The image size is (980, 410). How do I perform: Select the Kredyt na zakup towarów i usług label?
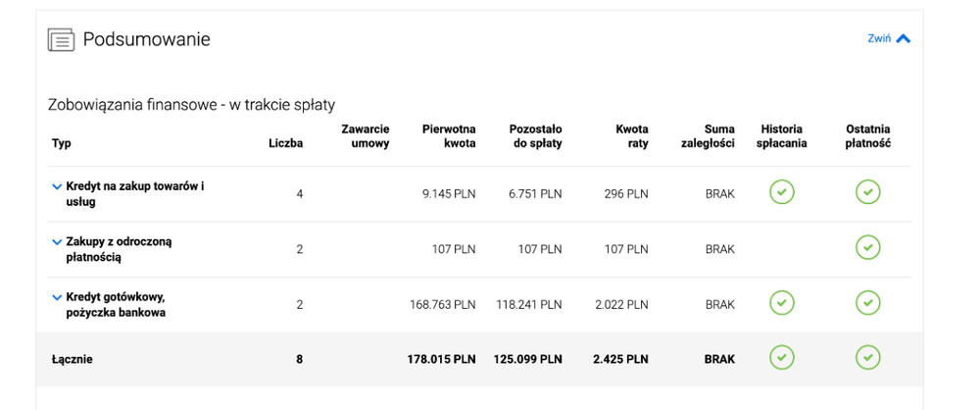coord(135,194)
